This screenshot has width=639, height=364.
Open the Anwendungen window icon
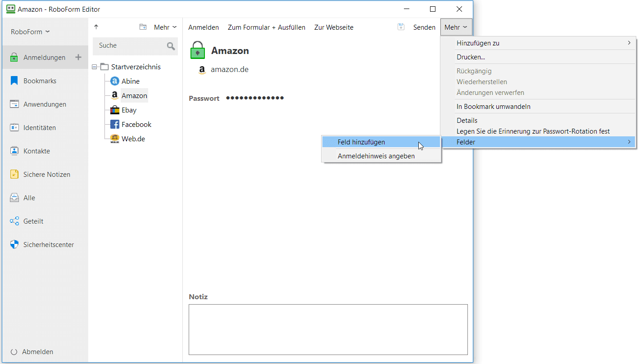(x=14, y=104)
